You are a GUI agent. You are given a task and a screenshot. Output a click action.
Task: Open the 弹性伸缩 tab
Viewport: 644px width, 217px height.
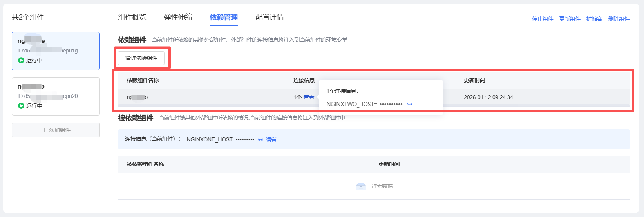[178, 17]
